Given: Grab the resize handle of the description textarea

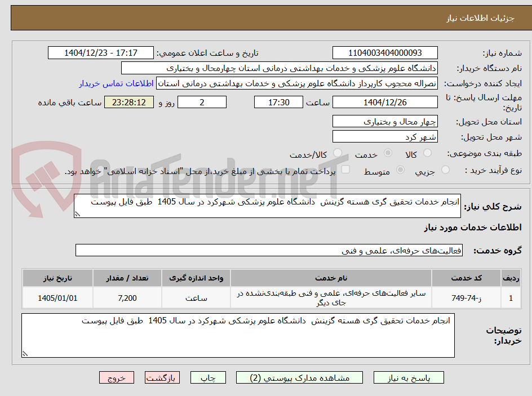Looking at the screenshot, I should coord(77,214).
